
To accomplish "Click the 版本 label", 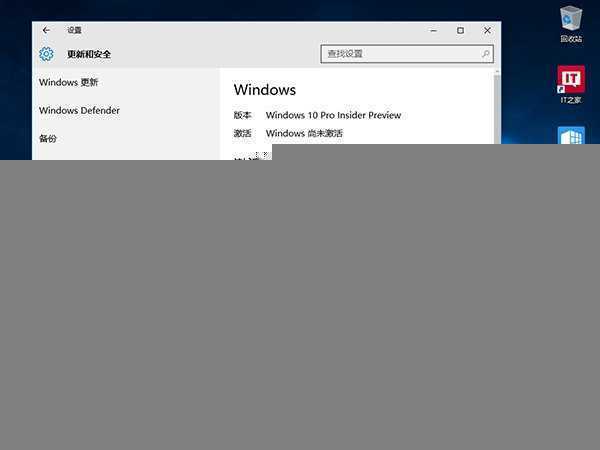I will point(242,115).
